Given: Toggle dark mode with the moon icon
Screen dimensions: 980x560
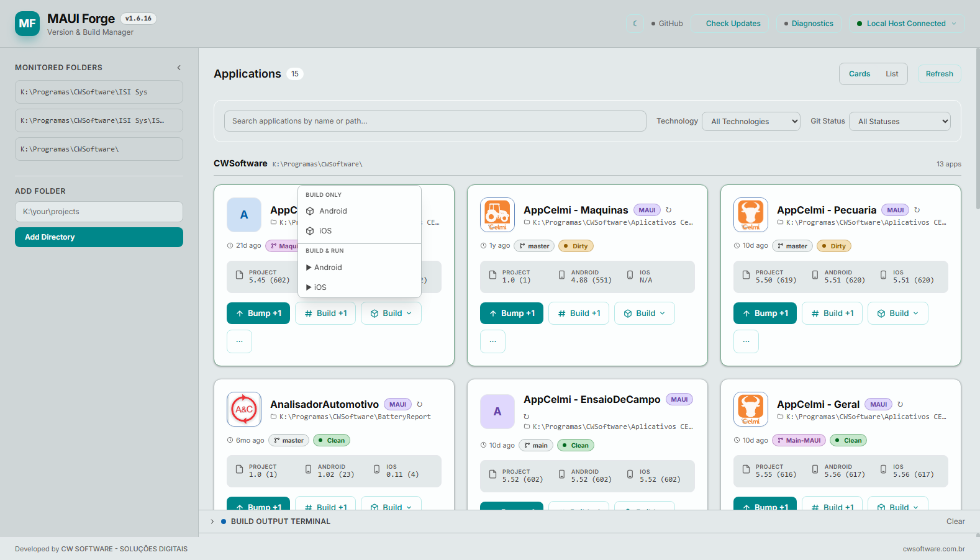Looking at the screenshot, I should click(635, 24).
